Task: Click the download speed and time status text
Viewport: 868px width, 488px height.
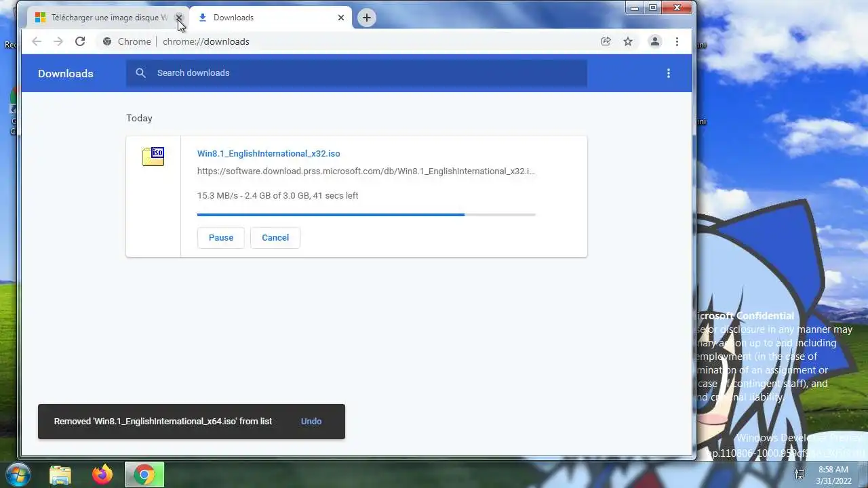Action: pos(278,195)
